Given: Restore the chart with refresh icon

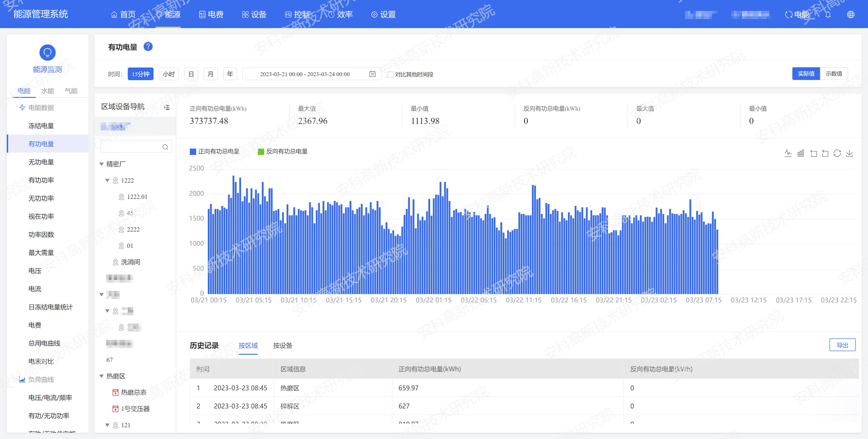Looking at the screenshot, I should coord(837,153).
